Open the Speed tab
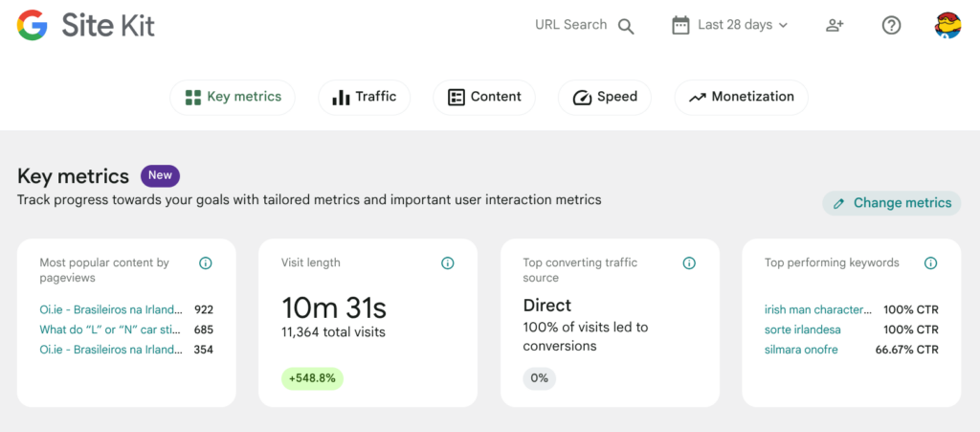Viewport: 980px width, 432px height. pos(605,97)
